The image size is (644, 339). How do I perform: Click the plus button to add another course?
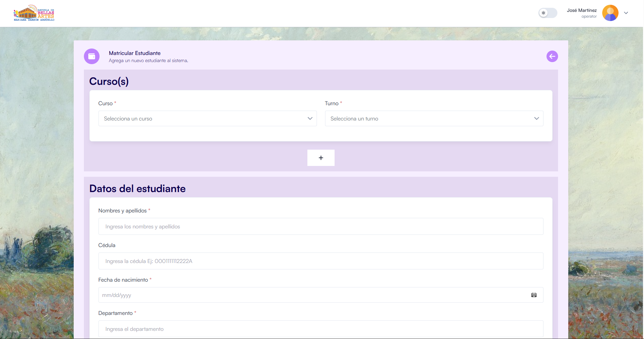(x=321, y=158)
